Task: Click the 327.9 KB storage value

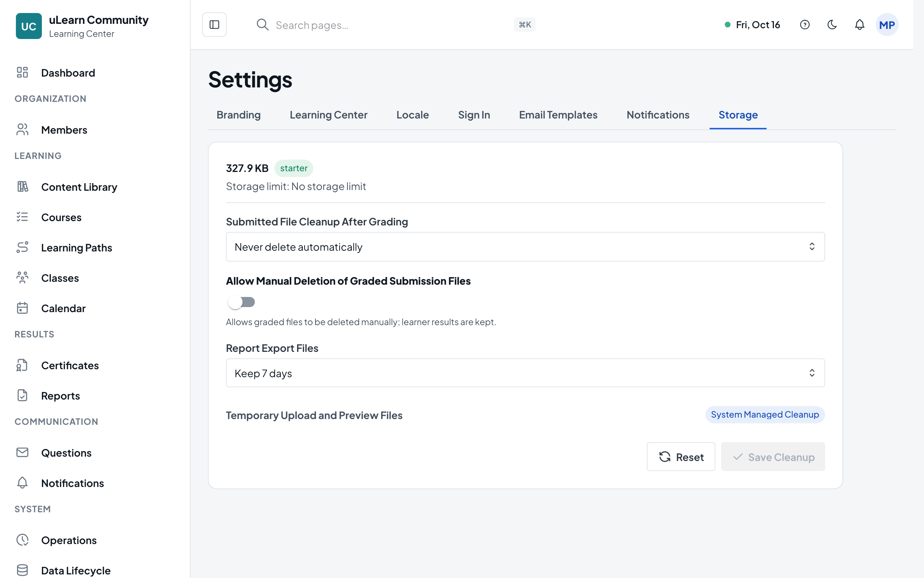Action: (247, 168)
